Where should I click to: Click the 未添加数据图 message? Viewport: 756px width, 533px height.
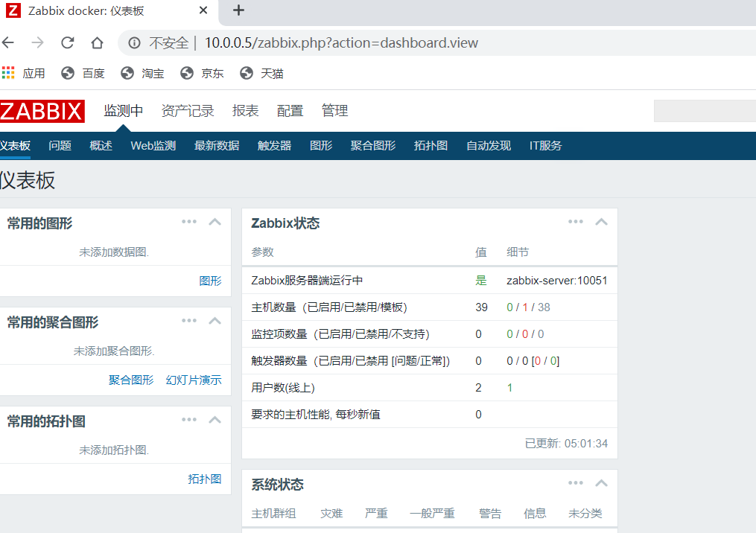(114, 252)
